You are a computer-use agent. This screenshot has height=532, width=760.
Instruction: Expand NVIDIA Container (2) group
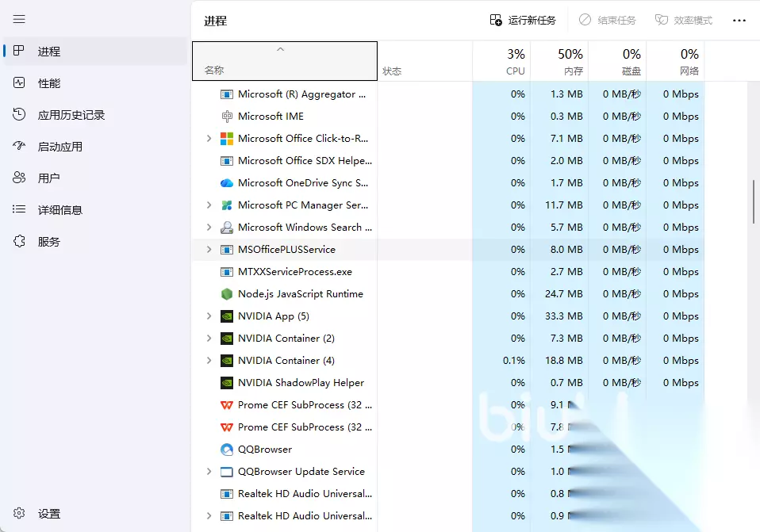(209, 339)
